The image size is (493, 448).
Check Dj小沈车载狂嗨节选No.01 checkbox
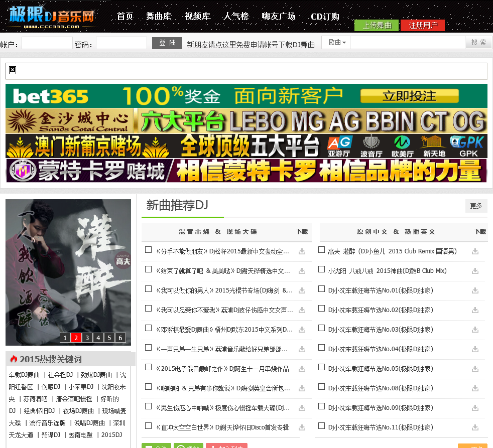(x=321, y=289)
